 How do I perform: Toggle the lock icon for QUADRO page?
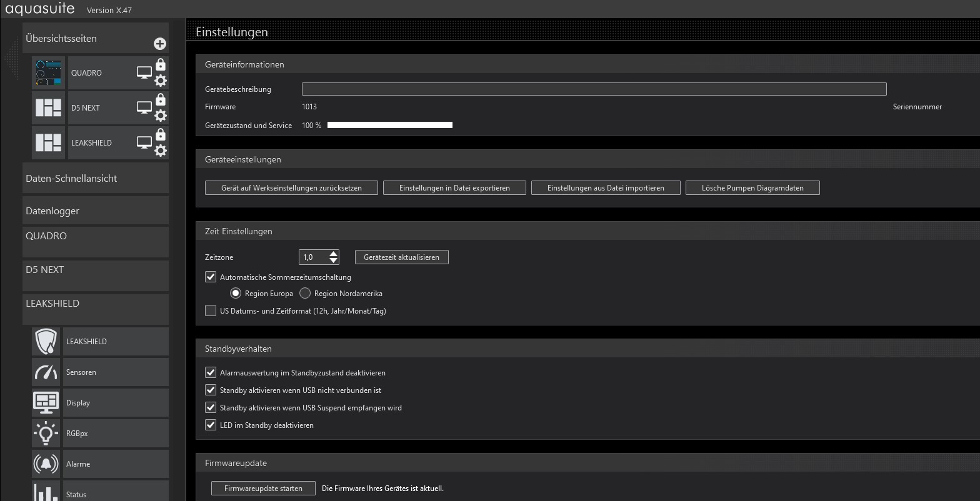161,64
